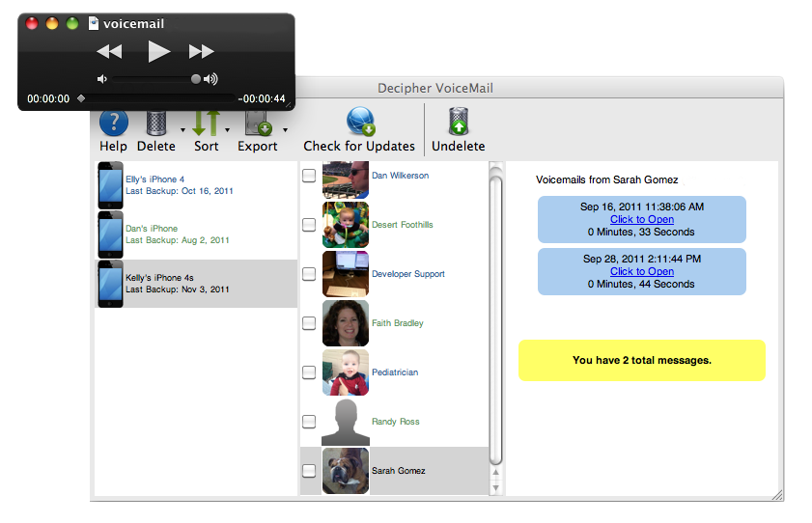Click the Sort arrows icon

coord(206,123)
